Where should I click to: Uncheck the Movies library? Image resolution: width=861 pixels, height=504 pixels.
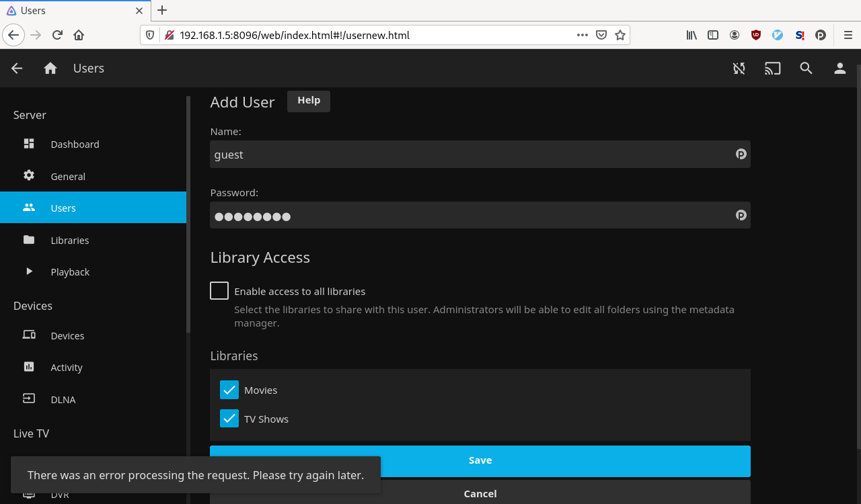(229, 390)
